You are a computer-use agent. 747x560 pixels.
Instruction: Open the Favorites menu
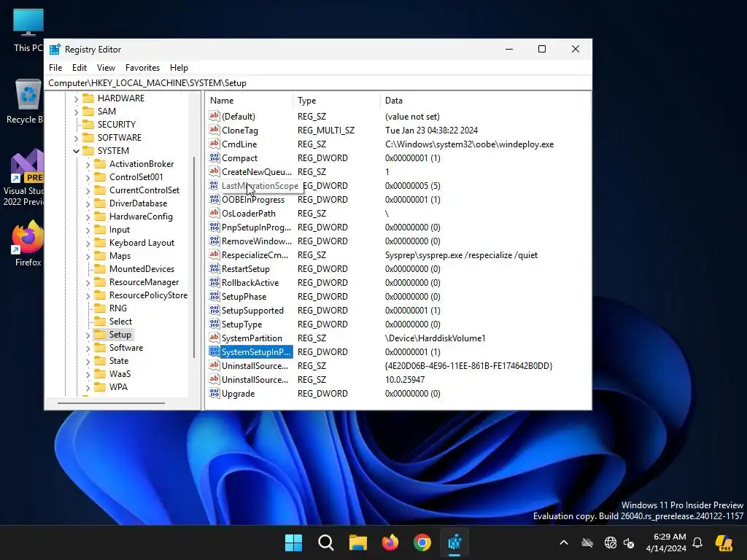142,68
